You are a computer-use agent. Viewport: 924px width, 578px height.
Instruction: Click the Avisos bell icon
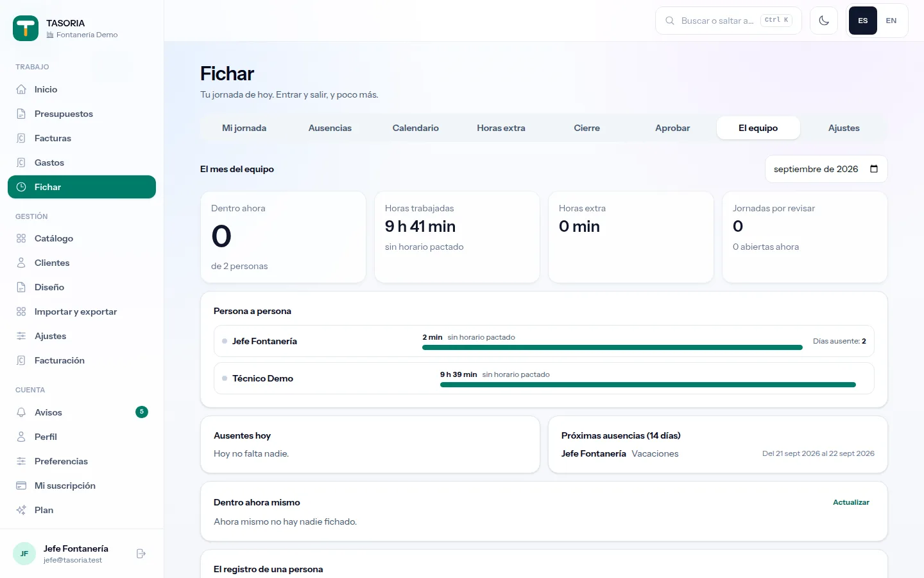(x=21, y=412)
